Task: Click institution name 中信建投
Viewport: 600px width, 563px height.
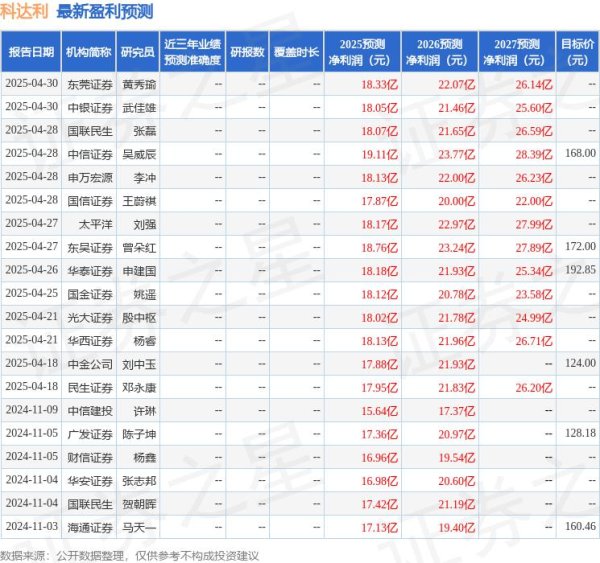Action: click(x=90, y=411)
